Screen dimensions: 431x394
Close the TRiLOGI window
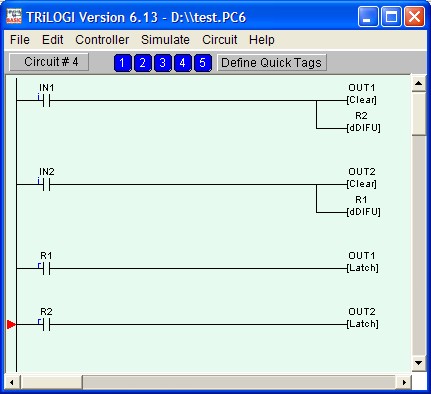(x=414, y=16)
